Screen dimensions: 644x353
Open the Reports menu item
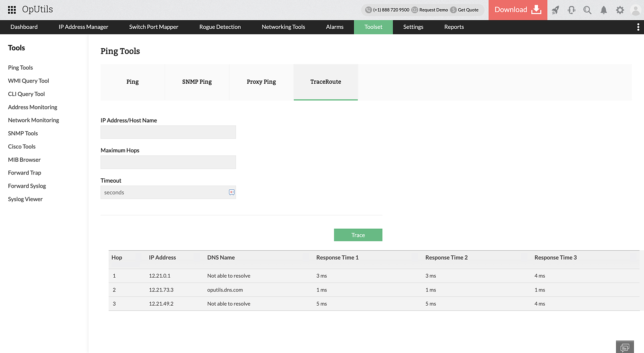point(454,27)
